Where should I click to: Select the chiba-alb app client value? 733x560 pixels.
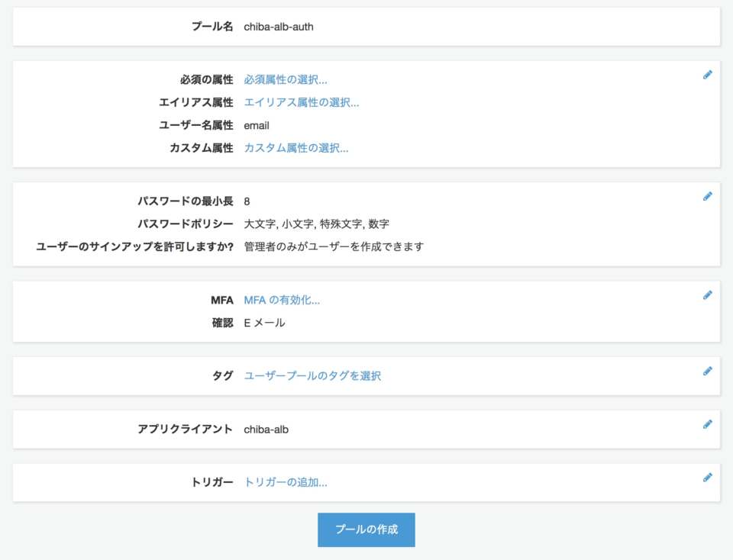[266, 430]
